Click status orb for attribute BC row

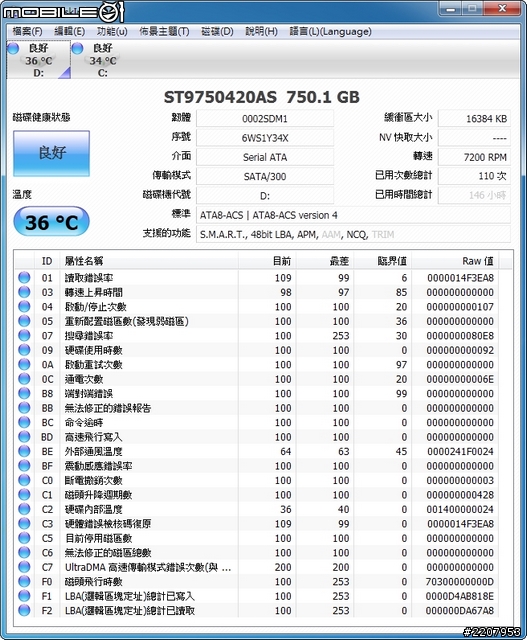[24, 422]
